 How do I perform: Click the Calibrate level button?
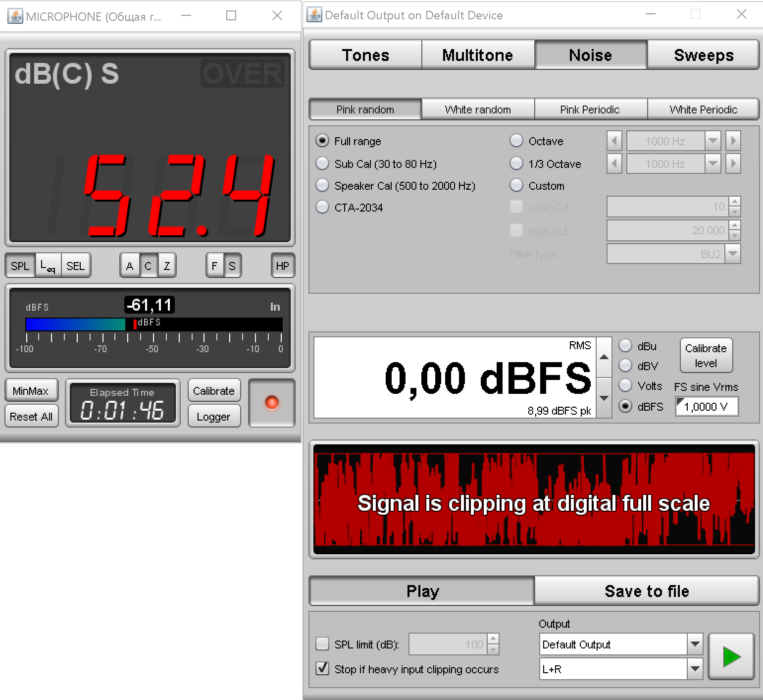(706, 355)
